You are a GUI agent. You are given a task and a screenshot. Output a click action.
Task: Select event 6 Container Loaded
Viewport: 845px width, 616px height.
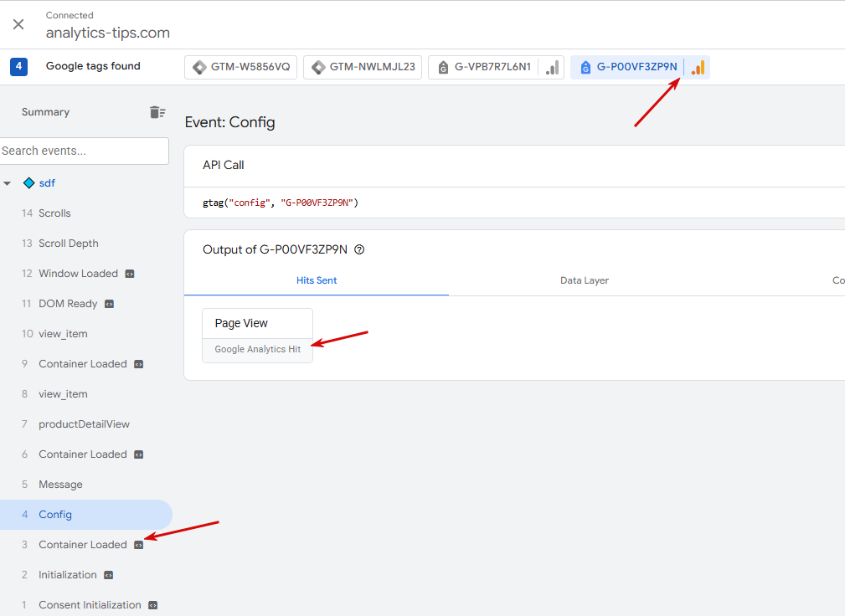point(86,454)
